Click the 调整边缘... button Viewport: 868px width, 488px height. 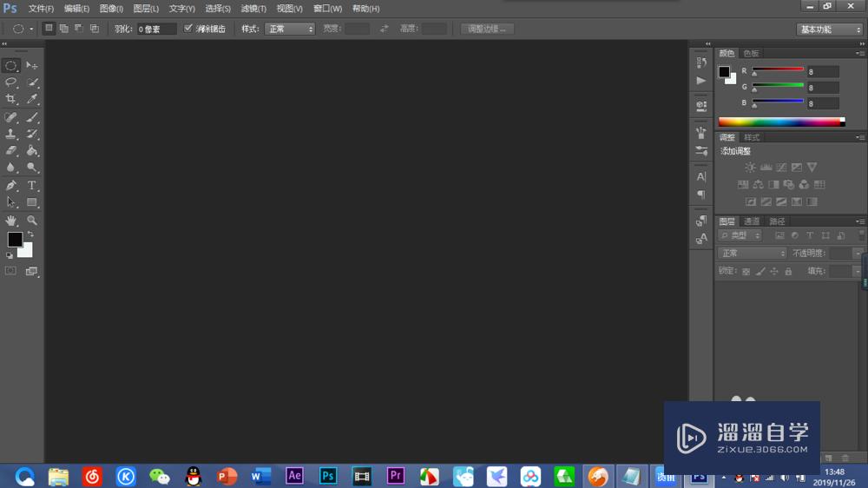click(x=487, y=29)
